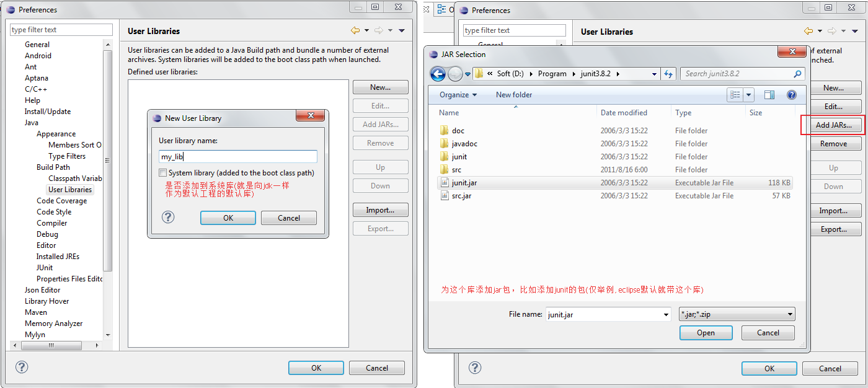The image size is (868, 388).
Task: Select JUnit in preferences tree
Action: click(x=45, y=268)
